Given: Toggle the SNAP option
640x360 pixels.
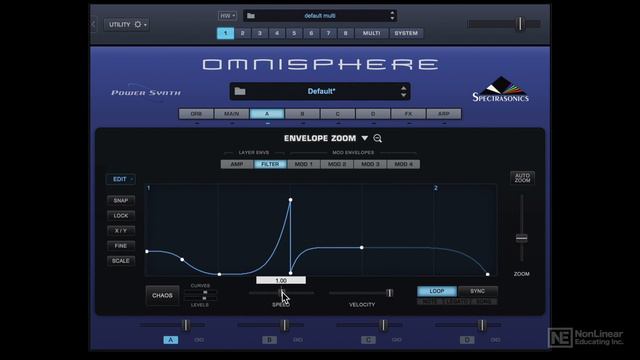Looking at the screenshot, I should [x=121, y=200].
